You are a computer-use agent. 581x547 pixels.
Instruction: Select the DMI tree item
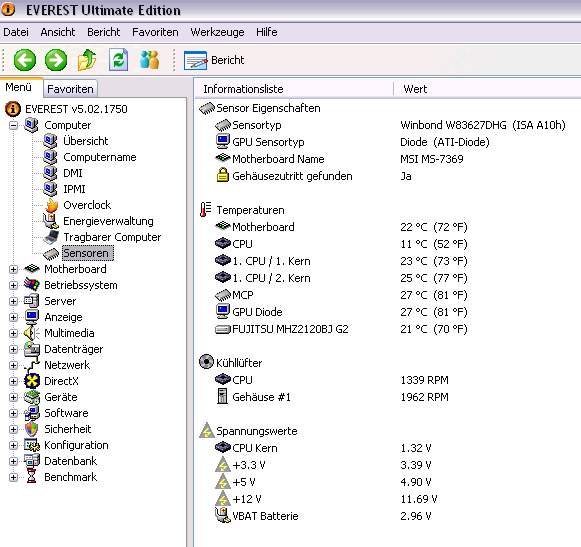pyautogui.click(x=73, y=173)
